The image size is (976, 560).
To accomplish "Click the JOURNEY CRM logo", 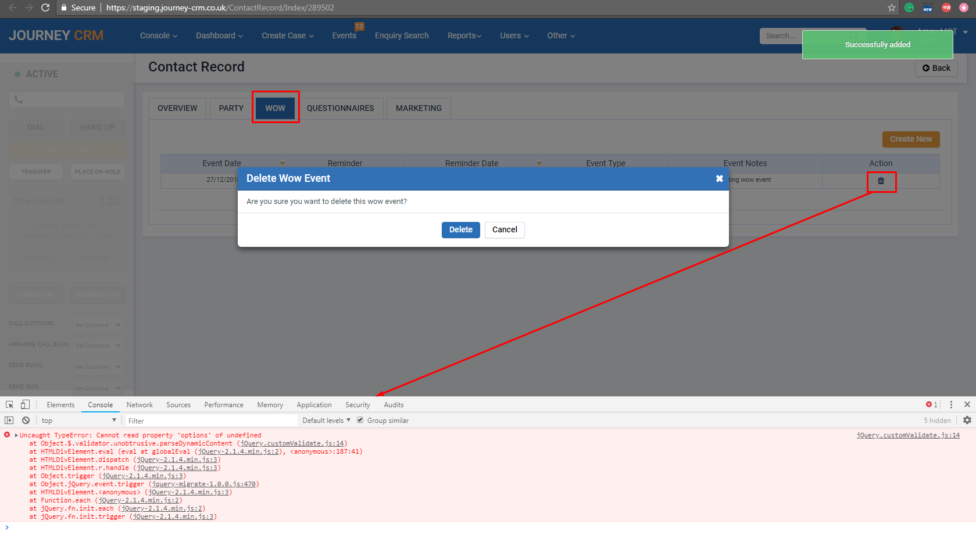I will (x=56, y=35).
